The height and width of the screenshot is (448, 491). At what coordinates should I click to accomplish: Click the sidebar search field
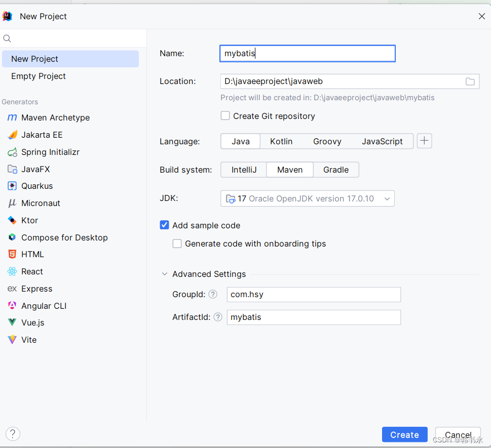(x=73, y=38)
